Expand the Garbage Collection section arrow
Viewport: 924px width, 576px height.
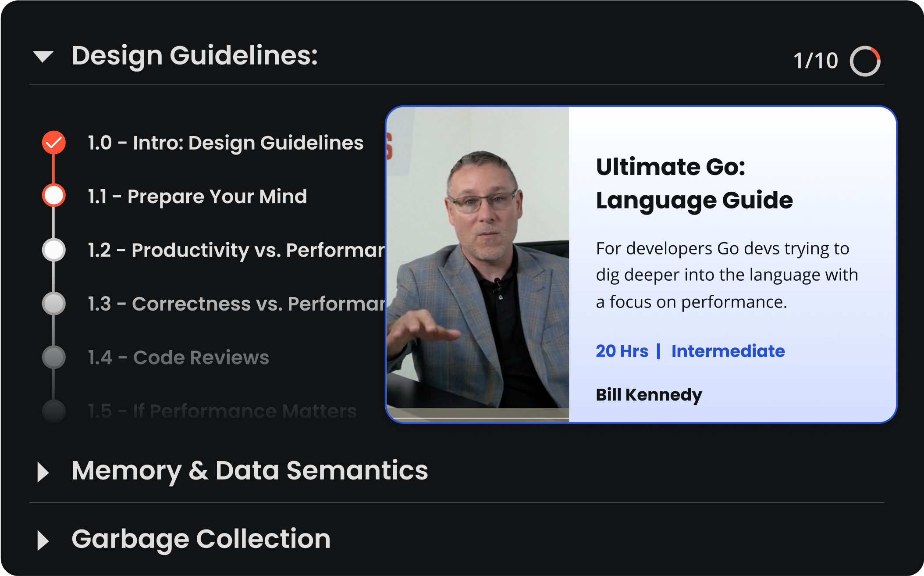point(43,540)
